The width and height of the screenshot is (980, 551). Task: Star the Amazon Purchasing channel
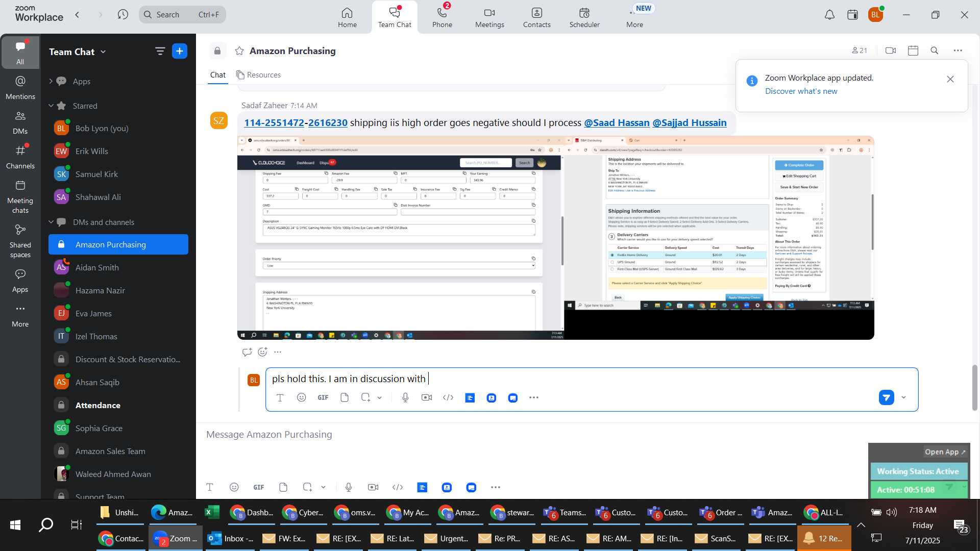click(239, 51)
